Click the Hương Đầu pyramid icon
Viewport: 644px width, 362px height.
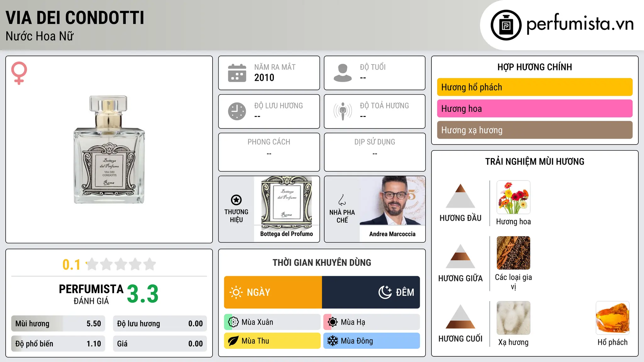(460, 196)
